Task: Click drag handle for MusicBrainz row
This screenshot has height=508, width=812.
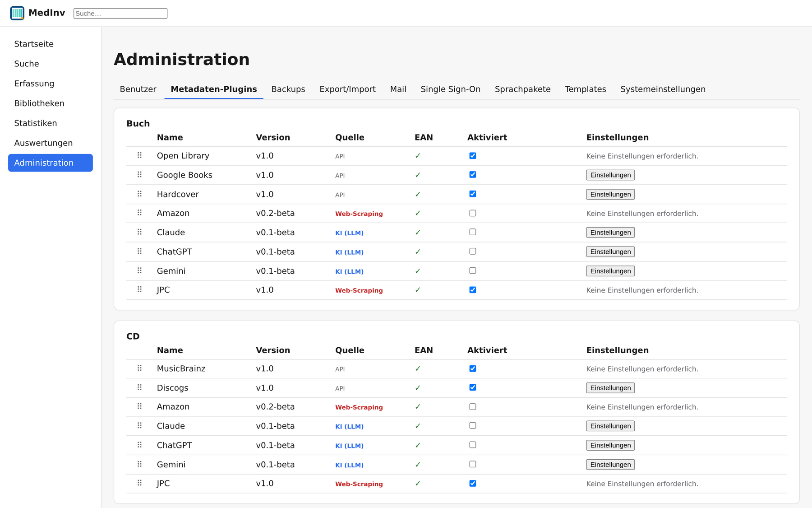Action: click(x=139, y=368)
